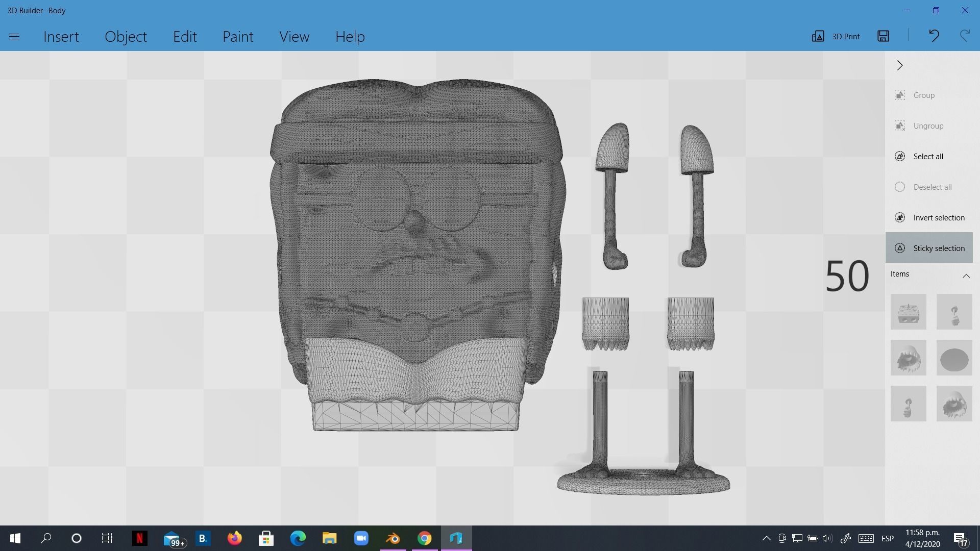Select the oval base item thumbnail
980x551 pixels.
954,360
